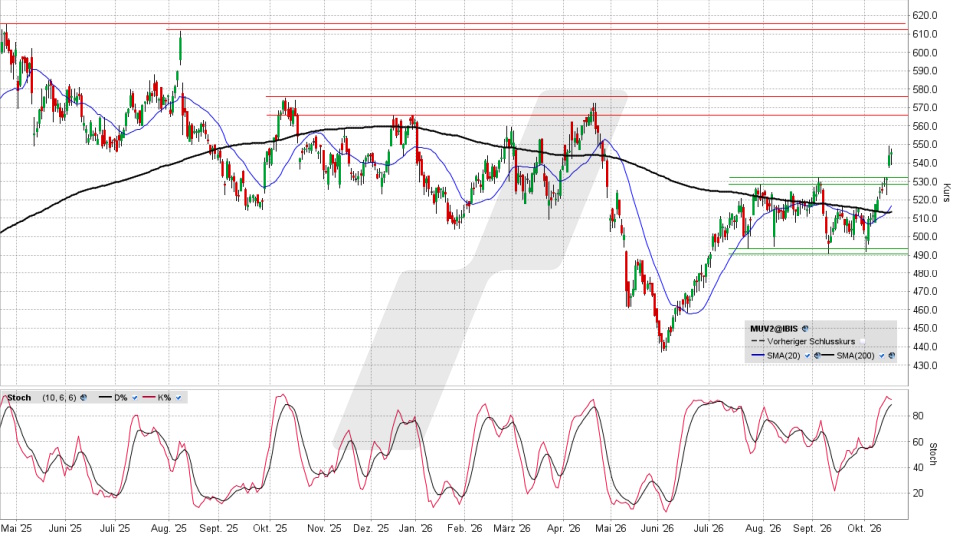Screen dimensions: 960x540
Task: Toggle the SMA(20) visibility checkbox
Action: (x=808, y=356)
